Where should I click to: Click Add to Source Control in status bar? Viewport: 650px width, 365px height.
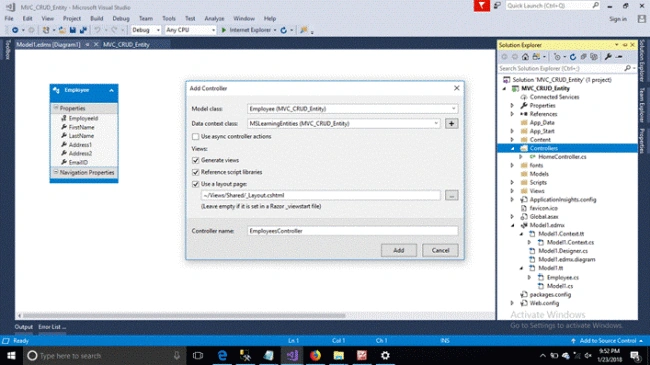click(608, 341)
